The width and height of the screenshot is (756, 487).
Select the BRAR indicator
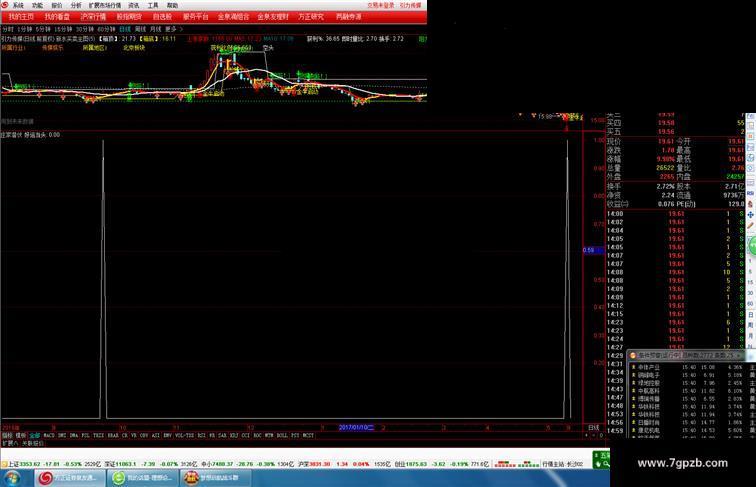coord(113,435)
